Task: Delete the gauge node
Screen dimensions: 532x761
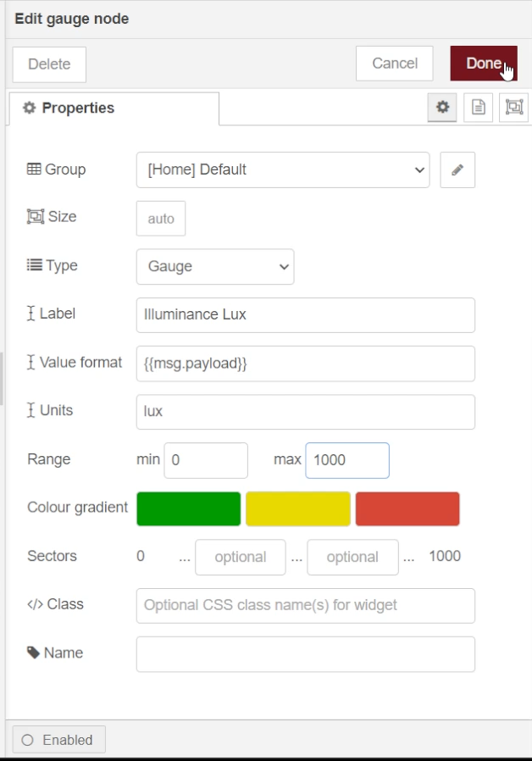Action: 49,64
